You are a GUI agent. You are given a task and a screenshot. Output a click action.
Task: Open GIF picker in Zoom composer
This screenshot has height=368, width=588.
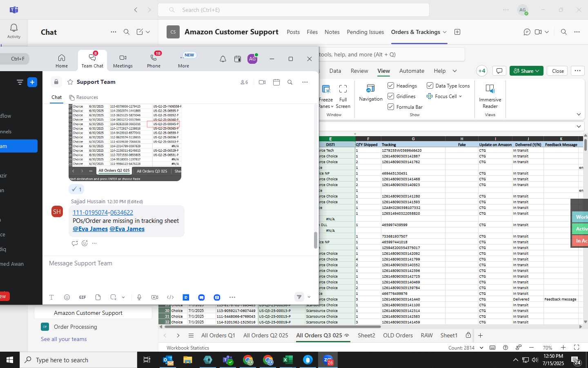click(82, 297)
